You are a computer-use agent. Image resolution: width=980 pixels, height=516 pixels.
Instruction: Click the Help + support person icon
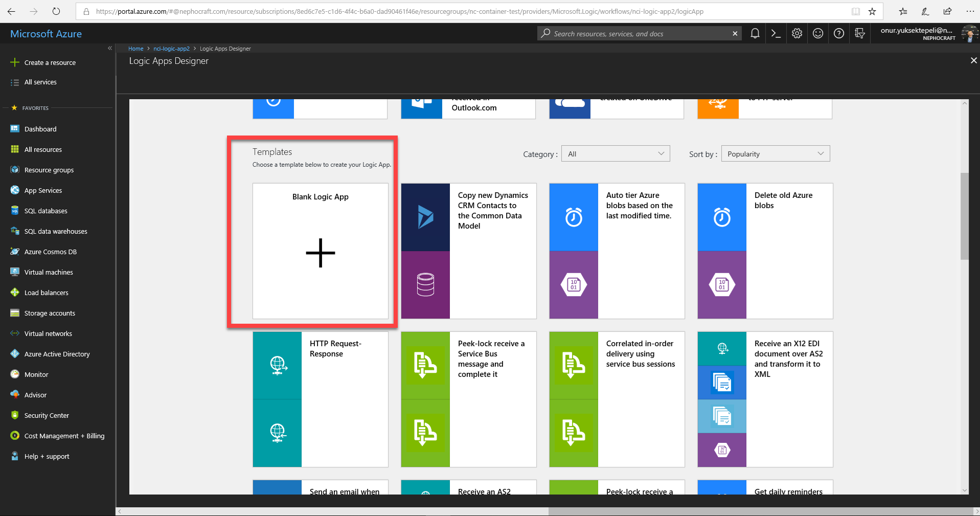pos(15,456)
